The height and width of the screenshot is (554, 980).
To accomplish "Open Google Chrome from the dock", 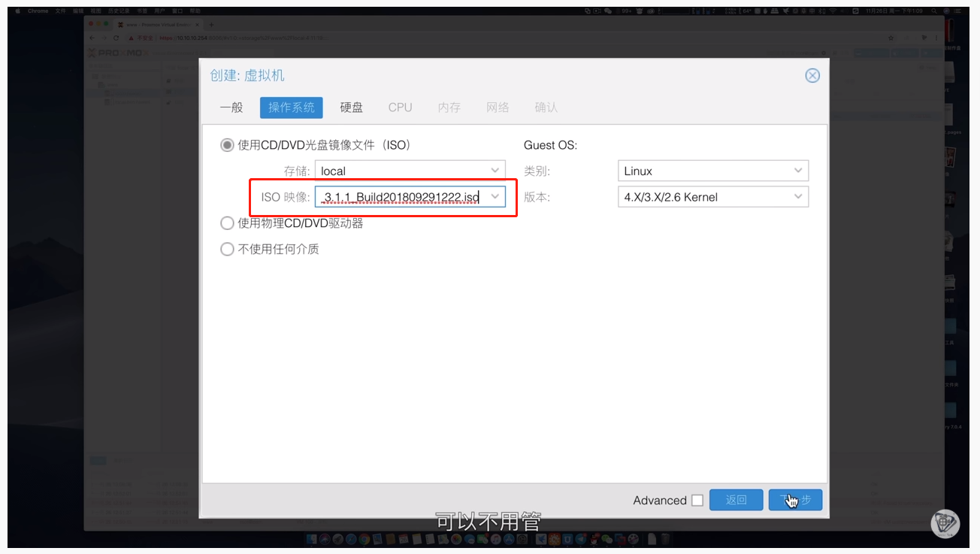I will pyautogui.click(x=364, y=539).
